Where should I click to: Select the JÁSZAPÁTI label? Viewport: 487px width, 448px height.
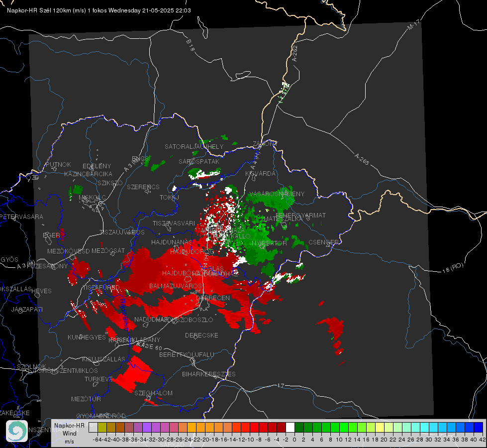coord(27,309)
